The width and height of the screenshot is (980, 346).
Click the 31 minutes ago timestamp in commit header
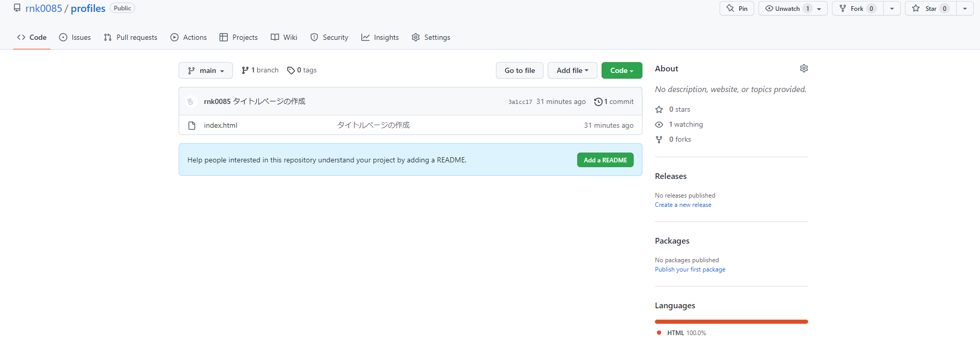(x=561, y=101)
